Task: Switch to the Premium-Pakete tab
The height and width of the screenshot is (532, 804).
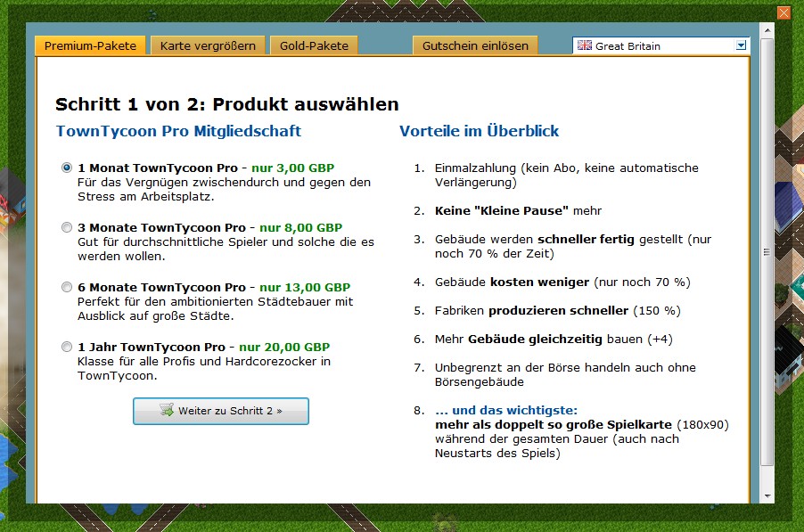Action: (x=90, y=45)
